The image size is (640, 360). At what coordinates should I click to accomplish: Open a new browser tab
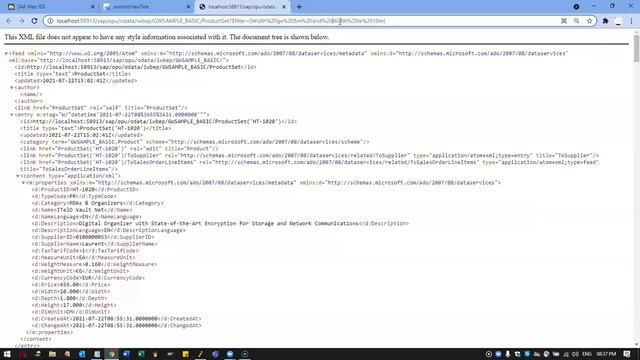(x=299, y=7)
